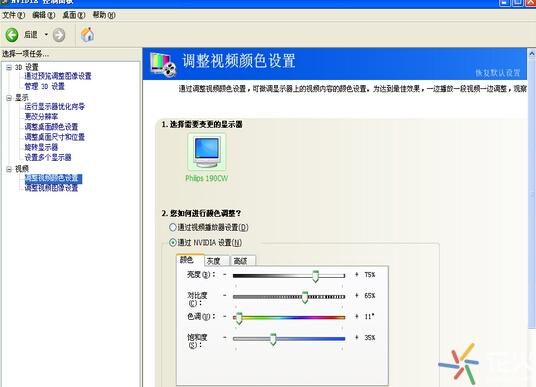Click the 3D 设置 category label

point(27,67)
